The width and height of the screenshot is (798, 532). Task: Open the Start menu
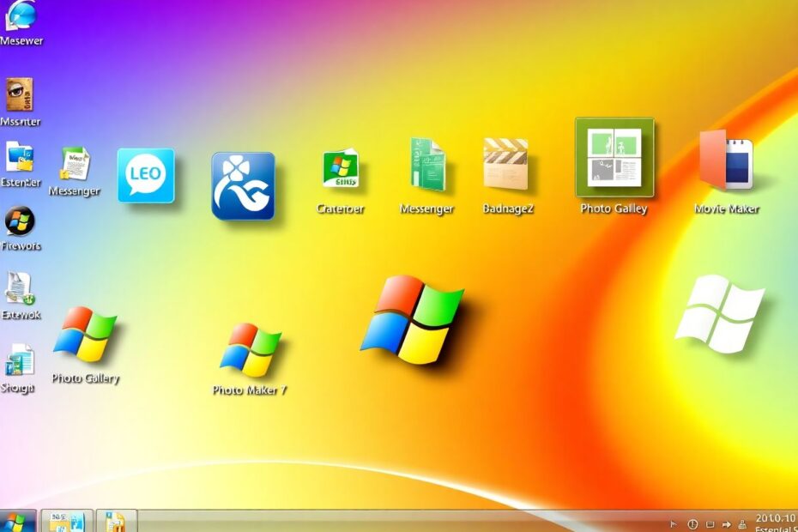tap(17, 521)
